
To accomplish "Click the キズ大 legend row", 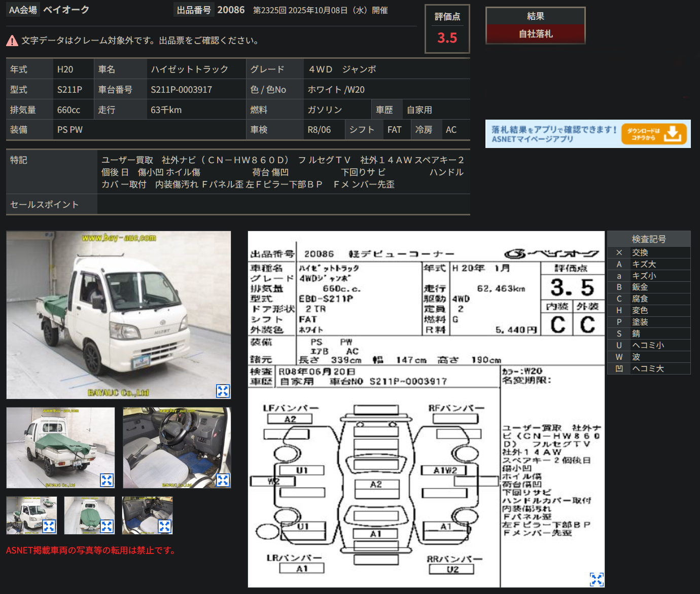I will point(649,264).
